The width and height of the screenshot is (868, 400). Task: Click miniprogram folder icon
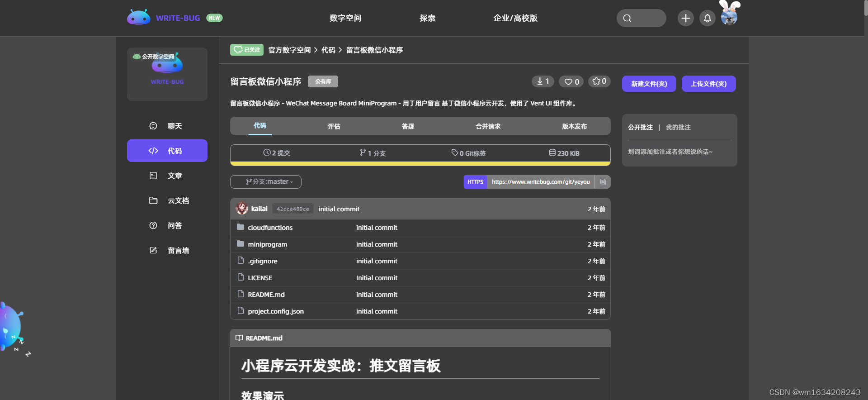[241, 244]
